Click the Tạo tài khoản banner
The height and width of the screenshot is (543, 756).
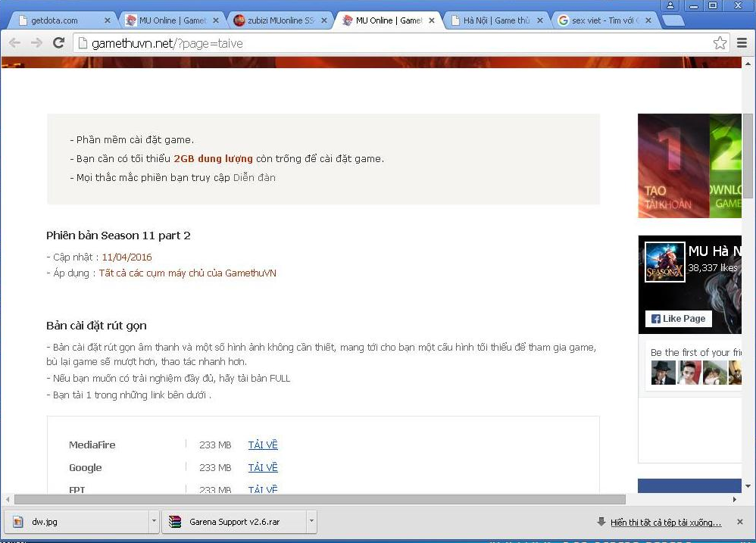pyautogui.click(x=673, y=166)
